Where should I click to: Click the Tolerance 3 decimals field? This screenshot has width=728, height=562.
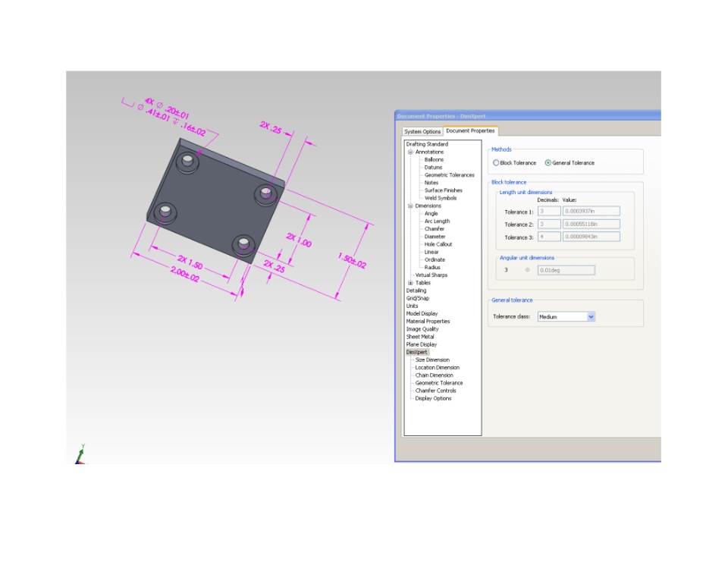(549, 237)
